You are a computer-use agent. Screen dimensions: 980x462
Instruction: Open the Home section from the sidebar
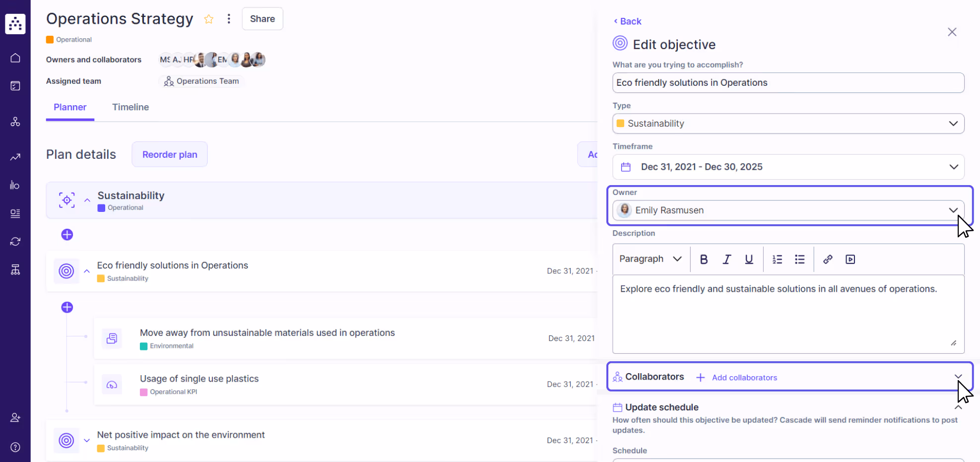(15, 57)
